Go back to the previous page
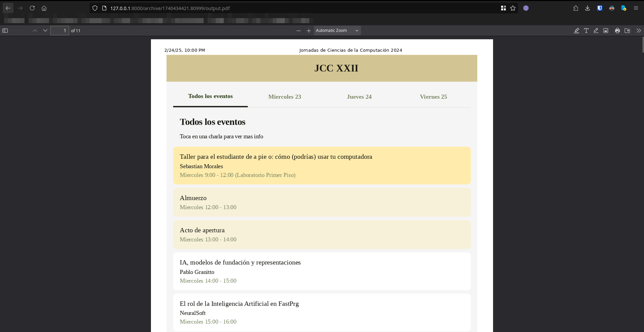This screenshot has height=332, width=644. [8, 8]
